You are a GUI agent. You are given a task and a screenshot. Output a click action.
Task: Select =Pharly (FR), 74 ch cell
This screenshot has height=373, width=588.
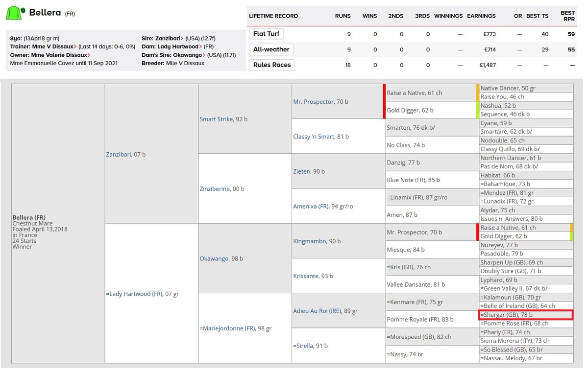click(526, 332)
